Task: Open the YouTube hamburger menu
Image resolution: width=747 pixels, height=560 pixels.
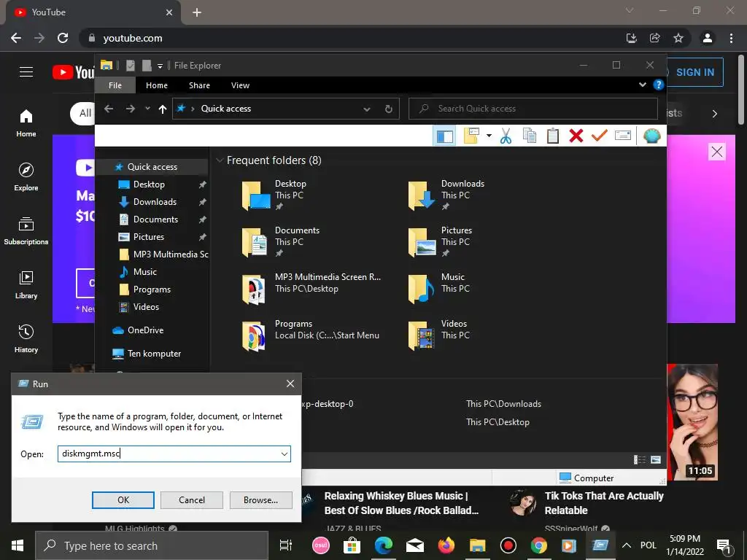Action: (26, 72)
